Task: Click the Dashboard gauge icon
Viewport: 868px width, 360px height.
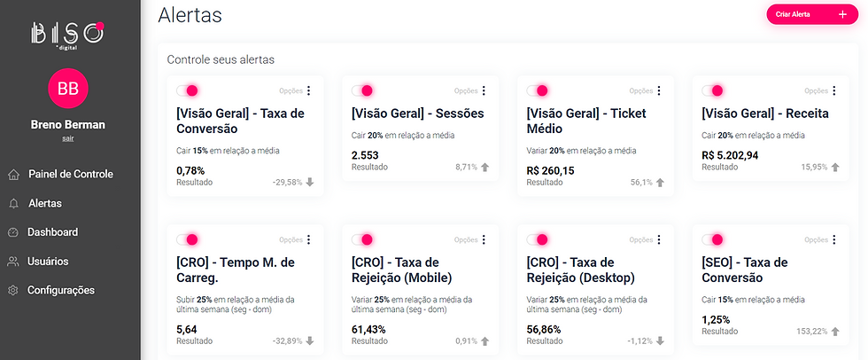Action: 14,232
